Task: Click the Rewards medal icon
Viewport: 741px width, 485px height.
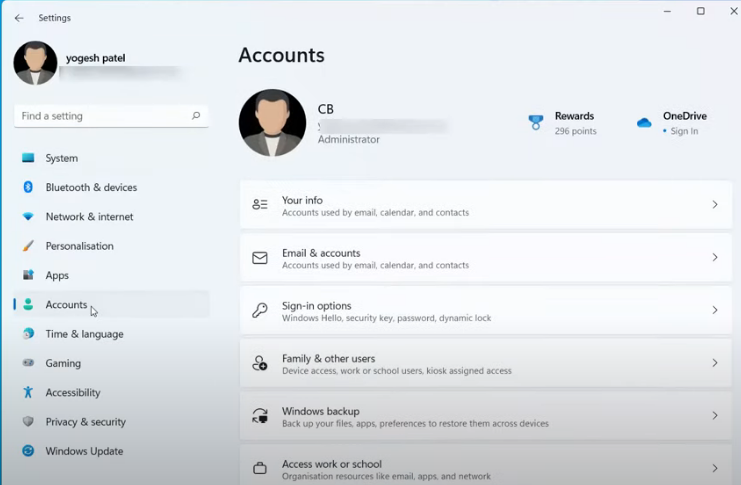Action: [x=536, y=122]
